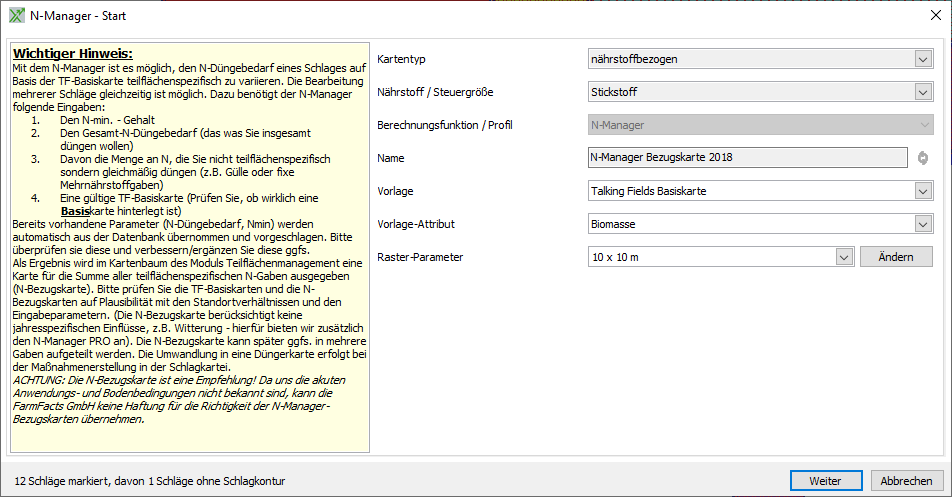Open the Raster-Parameter dropdown with 10 x 10 m

point(843,257)
